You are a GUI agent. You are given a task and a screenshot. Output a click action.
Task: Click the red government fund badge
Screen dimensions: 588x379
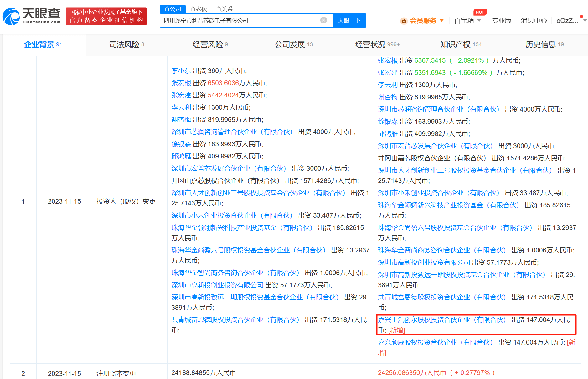[x=106, y=16]
